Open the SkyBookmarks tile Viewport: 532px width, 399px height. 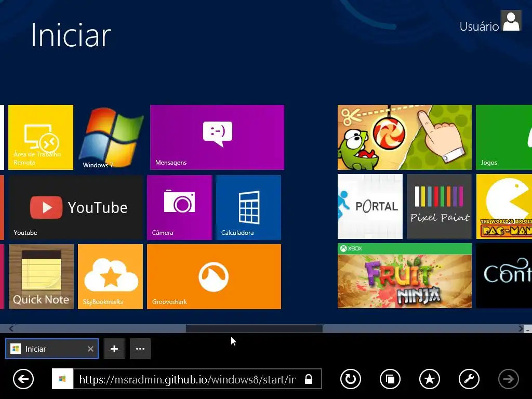110,276
